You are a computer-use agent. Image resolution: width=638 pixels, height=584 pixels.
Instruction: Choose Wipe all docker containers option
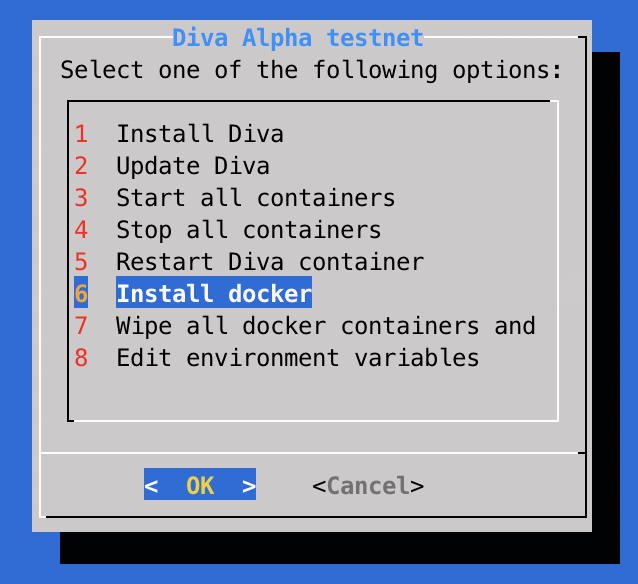(x=325, y=326)
